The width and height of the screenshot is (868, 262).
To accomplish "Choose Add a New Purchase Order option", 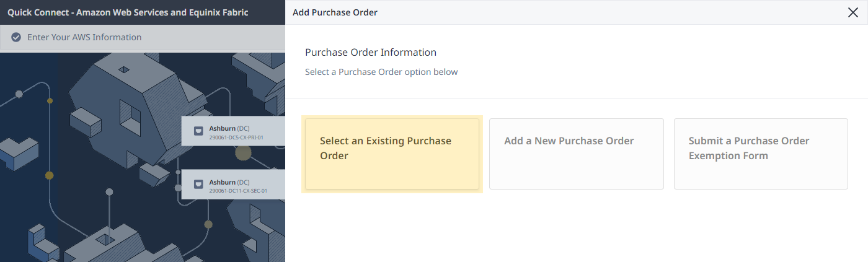I will click(x=577, y=154).
